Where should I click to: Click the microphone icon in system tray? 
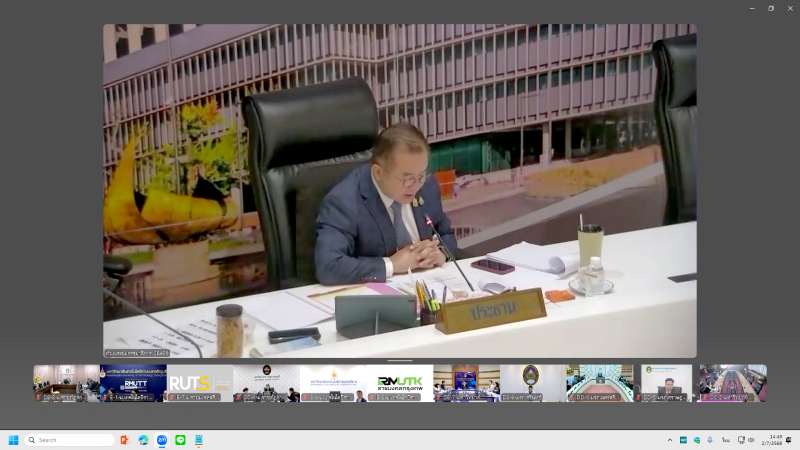pyautogui.click(x=710, y=440)
